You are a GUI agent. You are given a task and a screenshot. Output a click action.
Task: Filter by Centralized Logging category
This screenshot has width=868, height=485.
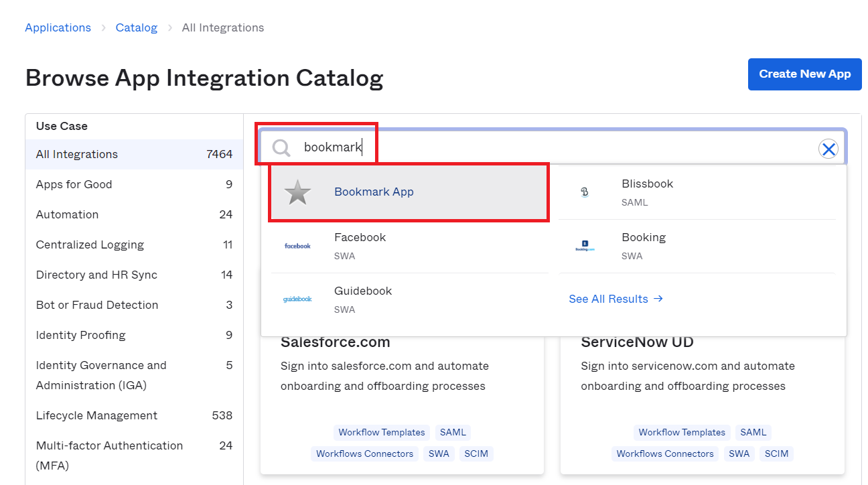(x=134, y=245)
